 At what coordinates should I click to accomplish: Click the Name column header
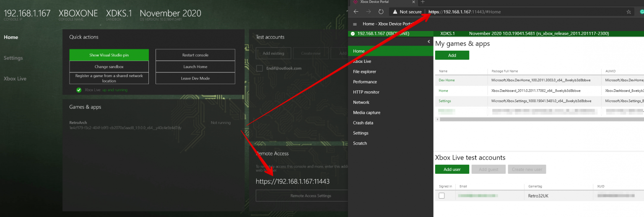[443, 71]
